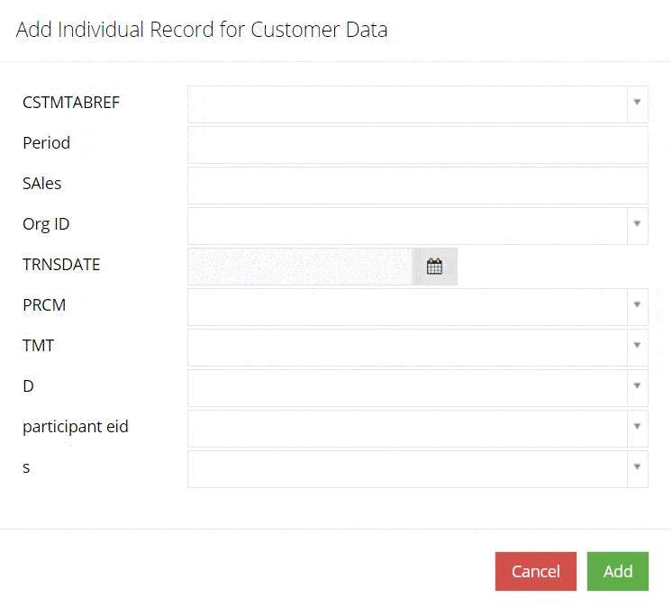Expand the Org ID dropdown arrow
Viewport: 672px width, 616px height.
click(x=637, y=223)
